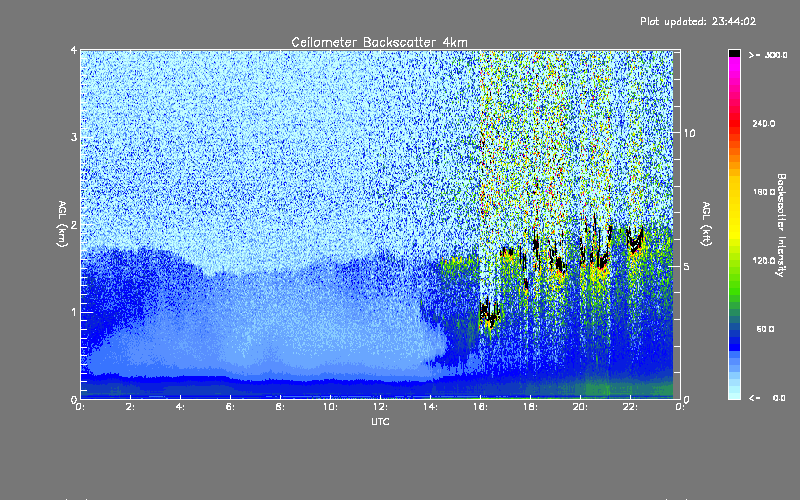Click the "Plot updated: 23:44:02" timestamp
The width and height of the screenshot is (800, 500).
pyautogui.click(x=698, y=21)
